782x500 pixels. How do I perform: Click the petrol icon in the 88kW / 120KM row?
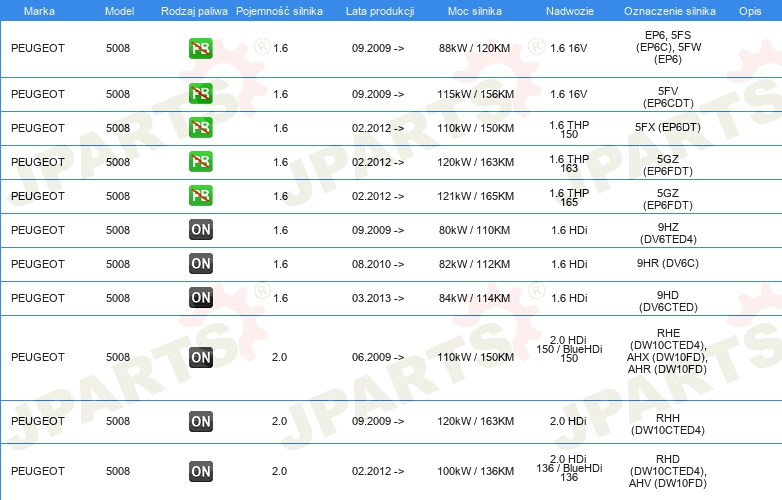coord(200,48)
